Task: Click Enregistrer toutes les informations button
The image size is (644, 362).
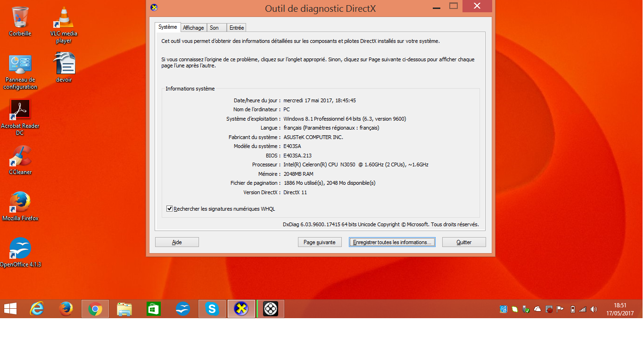Action: 392,242
